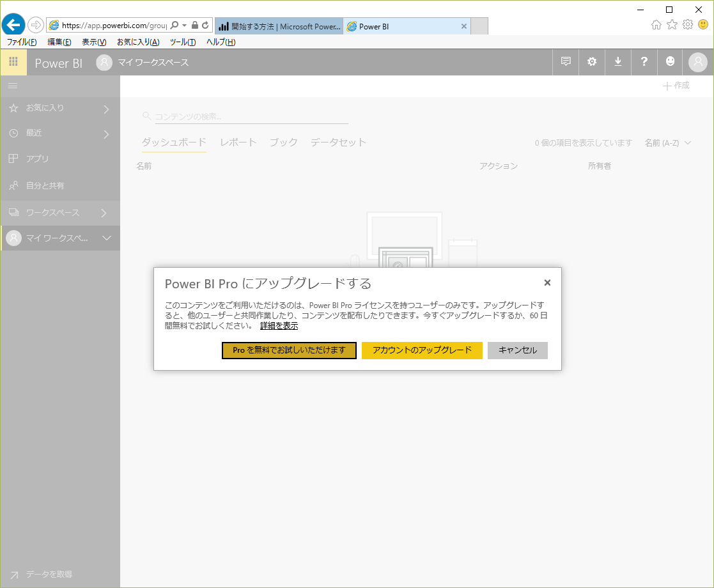Click the search magnifier in the address bar

pos(175,25)
